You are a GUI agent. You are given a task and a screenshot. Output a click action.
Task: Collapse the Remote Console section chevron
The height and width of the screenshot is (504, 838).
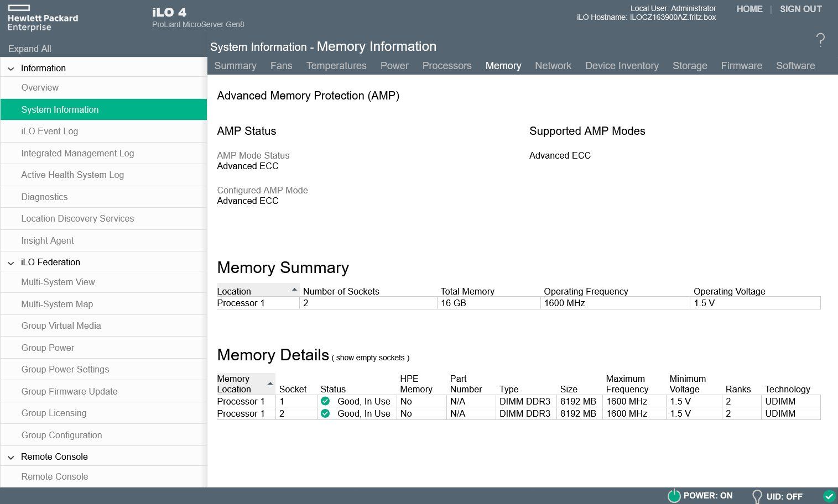coord(11,457)
